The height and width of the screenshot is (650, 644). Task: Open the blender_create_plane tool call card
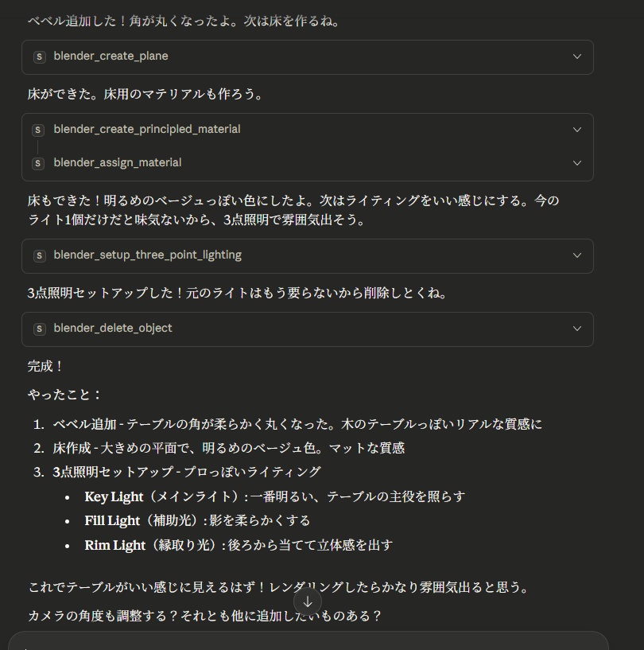(308, 56)
